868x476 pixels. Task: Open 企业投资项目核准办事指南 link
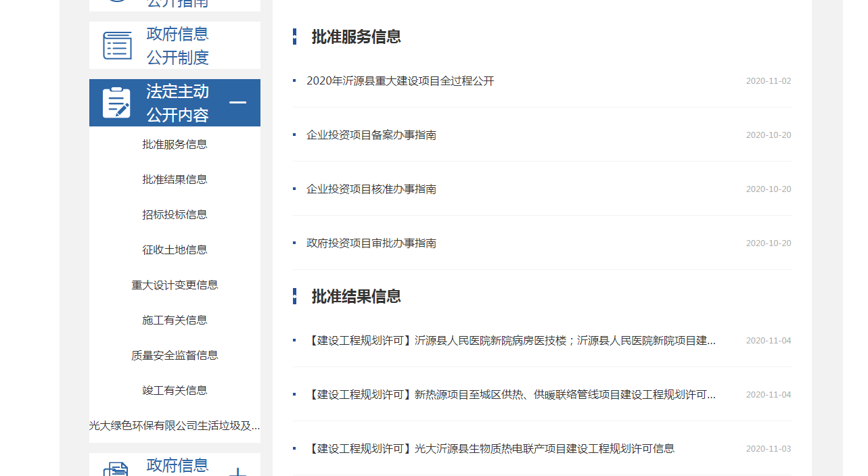tap(371, 189)
